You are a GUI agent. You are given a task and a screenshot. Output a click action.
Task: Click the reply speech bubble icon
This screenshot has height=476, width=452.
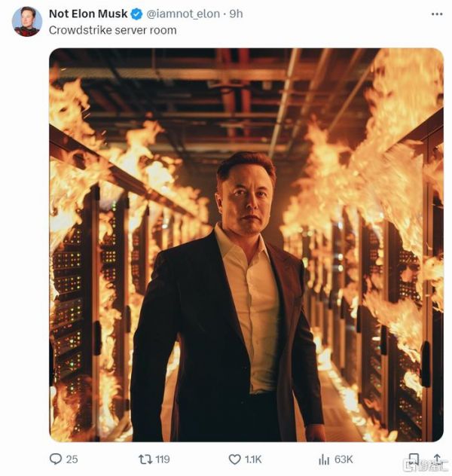point(56,459)
